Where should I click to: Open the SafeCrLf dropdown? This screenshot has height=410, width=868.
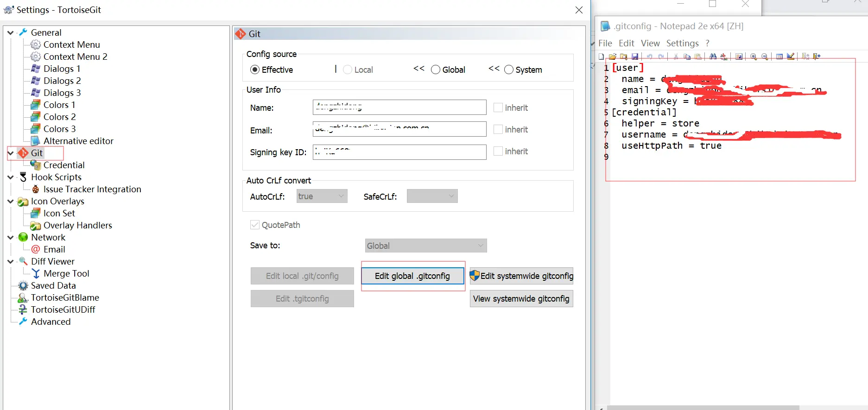pyautogui.click(x=432, y=196)
